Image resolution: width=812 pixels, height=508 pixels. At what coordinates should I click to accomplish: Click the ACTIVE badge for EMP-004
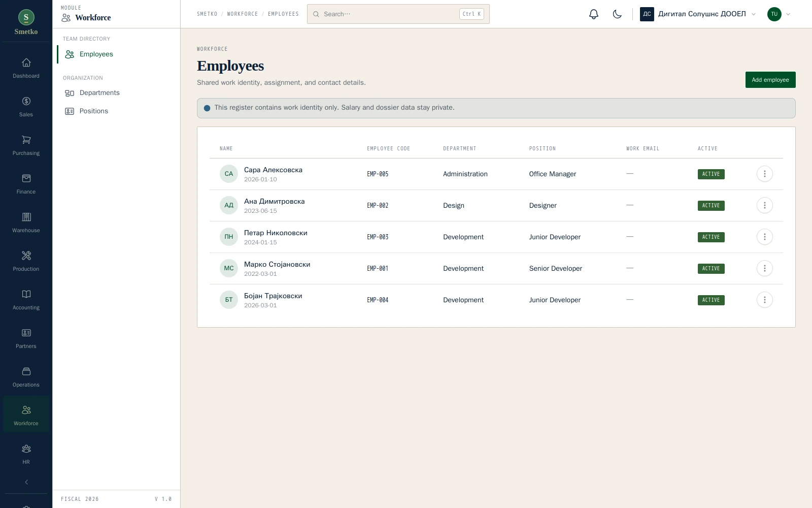(x=711, y=300)
